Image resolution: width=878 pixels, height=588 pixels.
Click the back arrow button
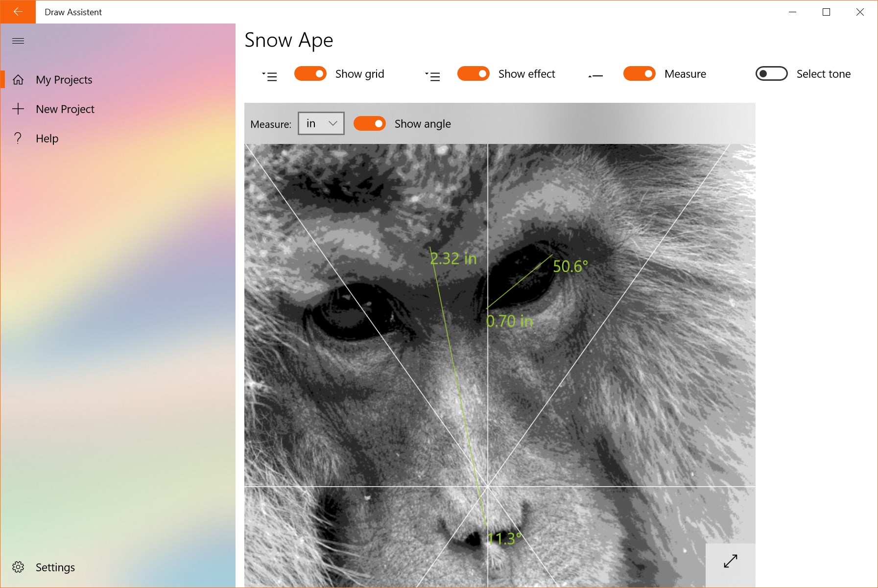pos(18,12)
